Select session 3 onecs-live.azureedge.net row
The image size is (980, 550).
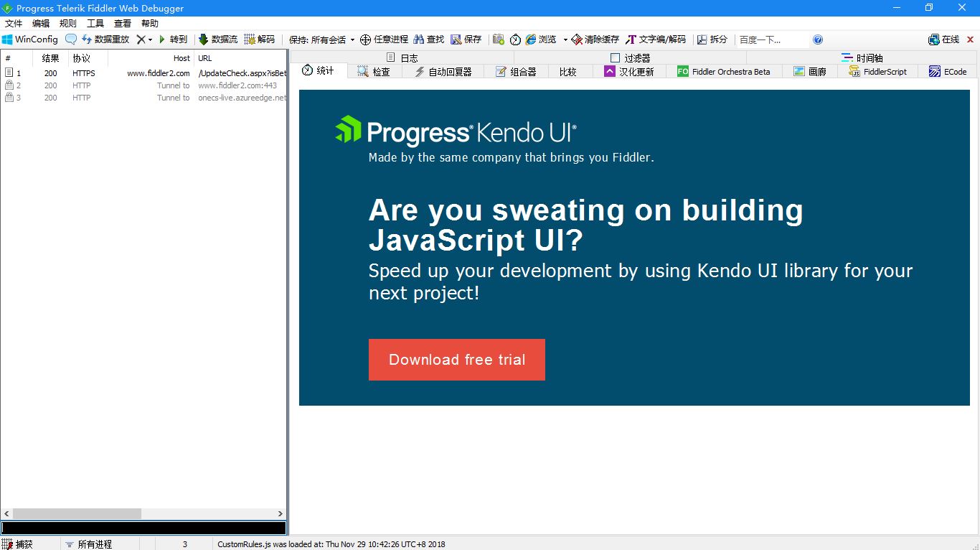pyautogui.click(x=143, y=98)
